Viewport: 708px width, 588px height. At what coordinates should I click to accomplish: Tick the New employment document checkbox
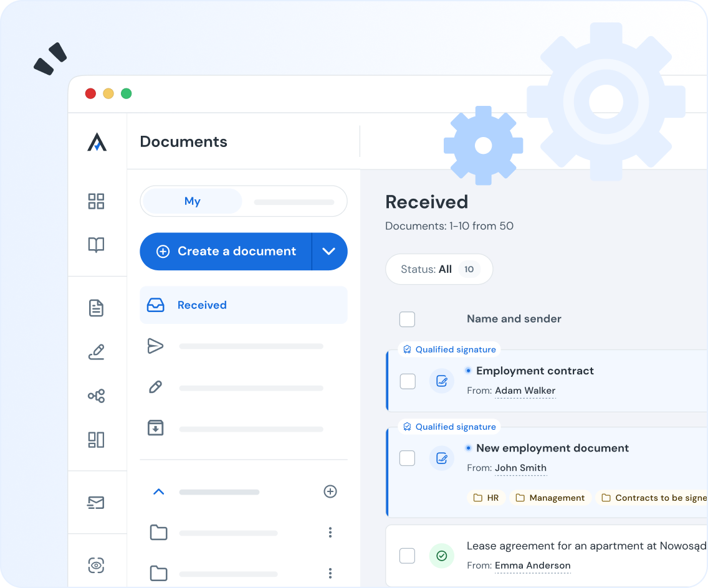tap(408, 458)
